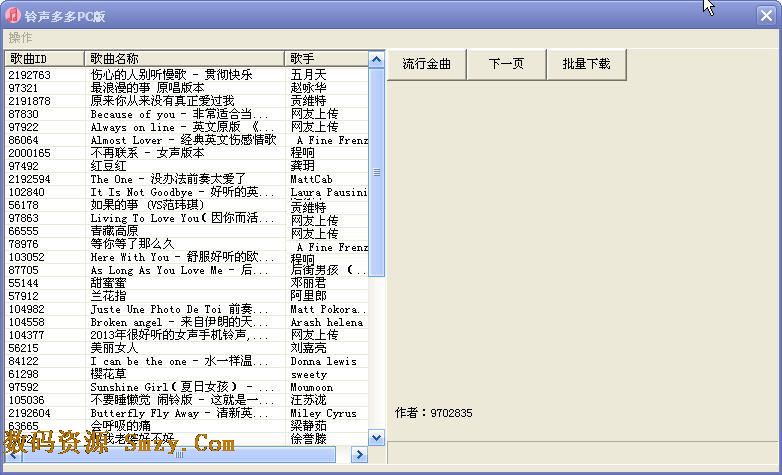Open the 操作 menu
The width and height of the screenshot is (782, 475).
20,37
